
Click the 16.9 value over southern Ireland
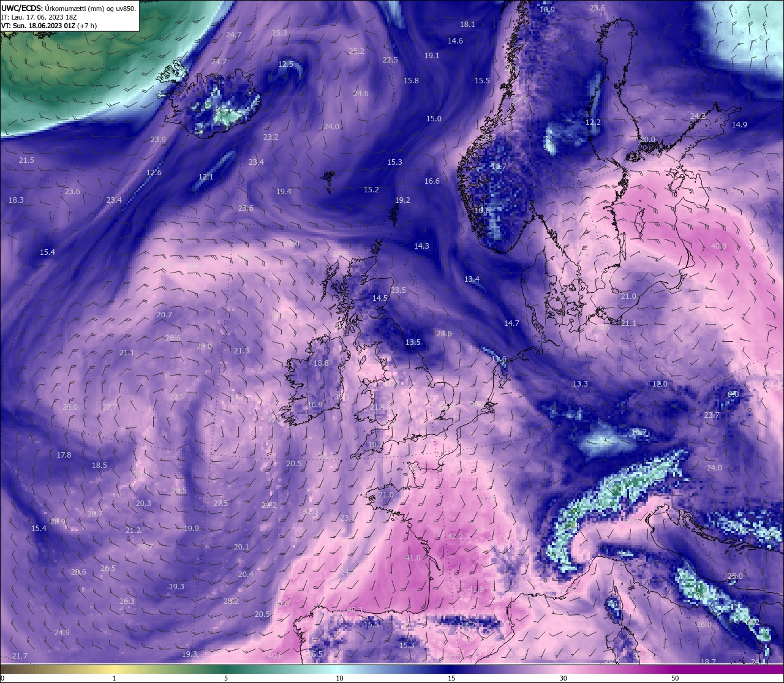pos(315,405)
